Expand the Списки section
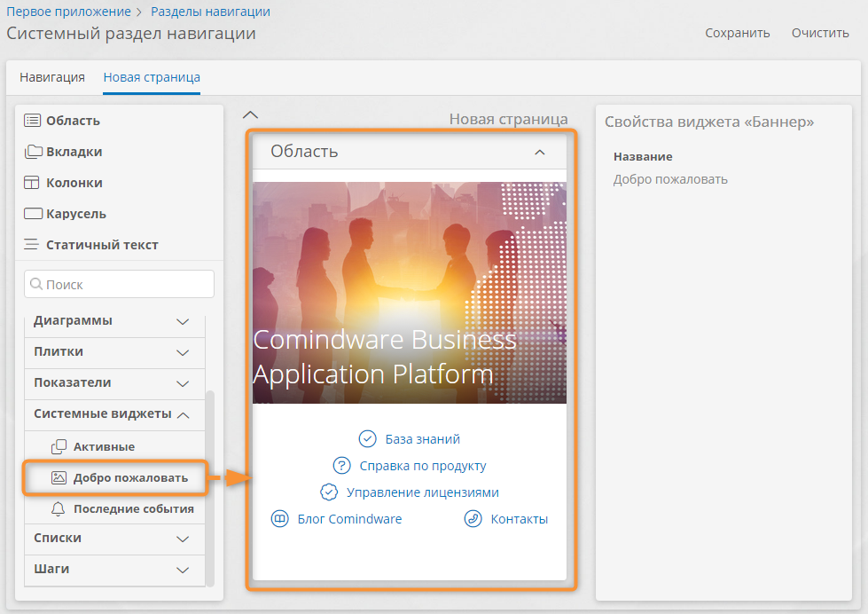Viewport: 868px width, 614px height. pos(183,539)
